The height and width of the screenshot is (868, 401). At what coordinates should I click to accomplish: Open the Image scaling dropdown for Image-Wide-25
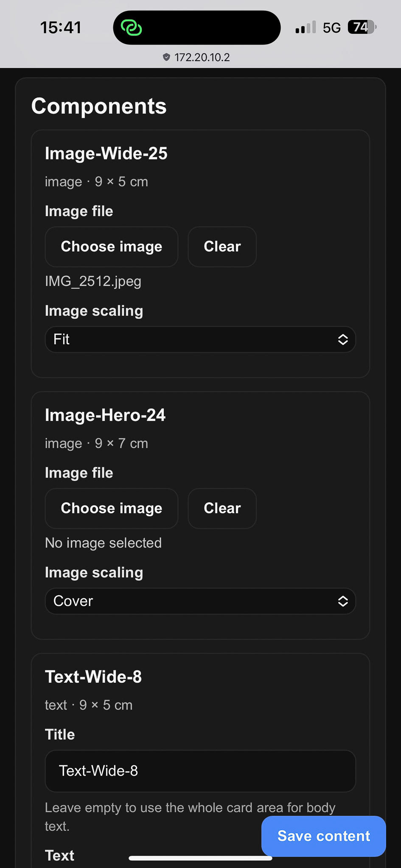pyautogui.click(x=200, y=339)
